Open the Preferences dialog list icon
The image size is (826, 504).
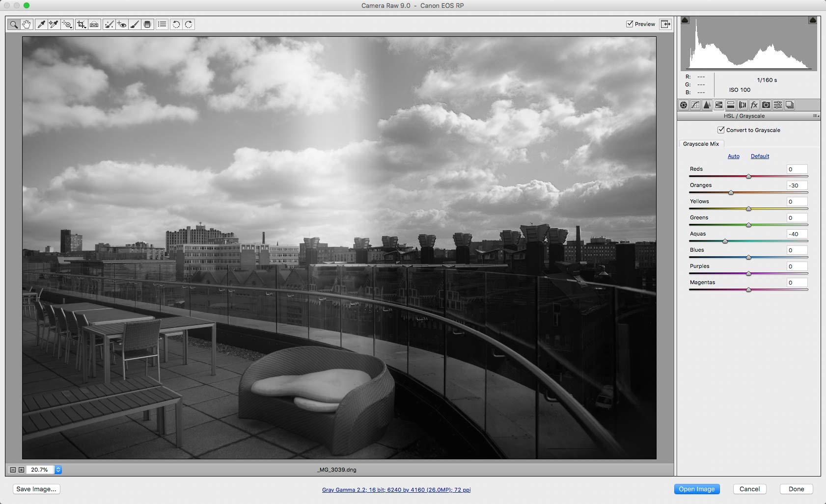pos(162,24)
